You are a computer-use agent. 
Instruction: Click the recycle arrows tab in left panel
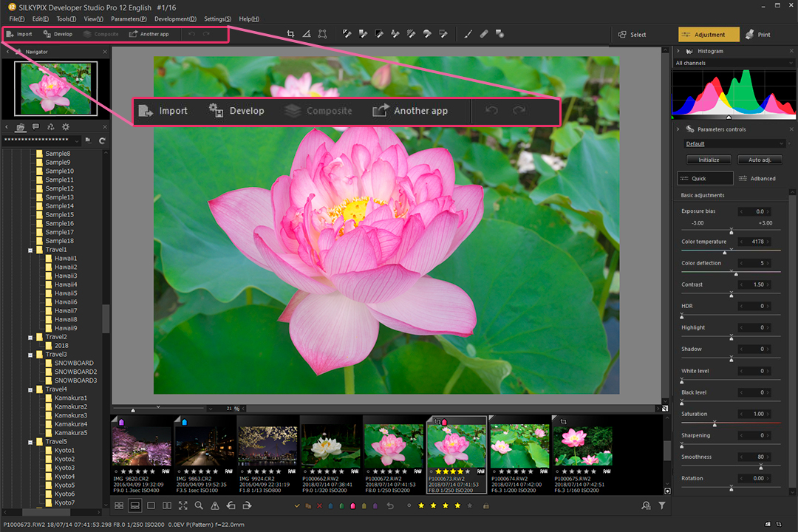[50, 127]
